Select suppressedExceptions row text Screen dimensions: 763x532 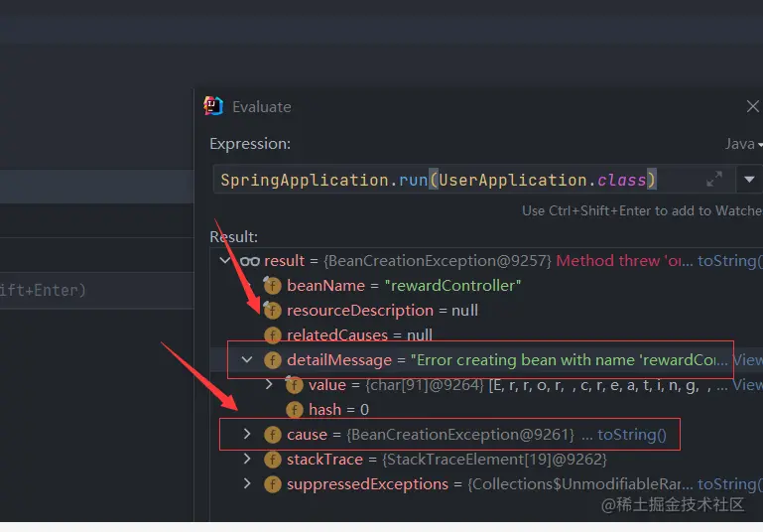click(x=489, y=484)
